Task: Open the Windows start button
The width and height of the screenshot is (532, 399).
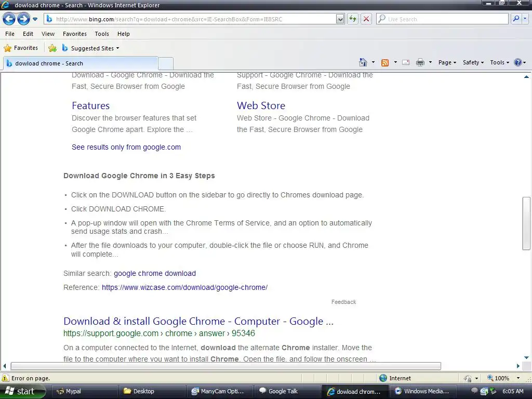Action: (22, 391)
